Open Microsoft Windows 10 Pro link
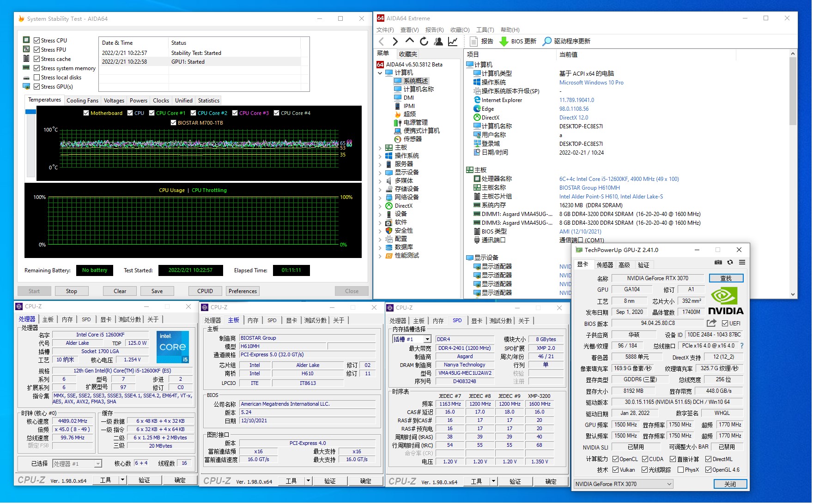813x504 pixels. pos(591,83)
